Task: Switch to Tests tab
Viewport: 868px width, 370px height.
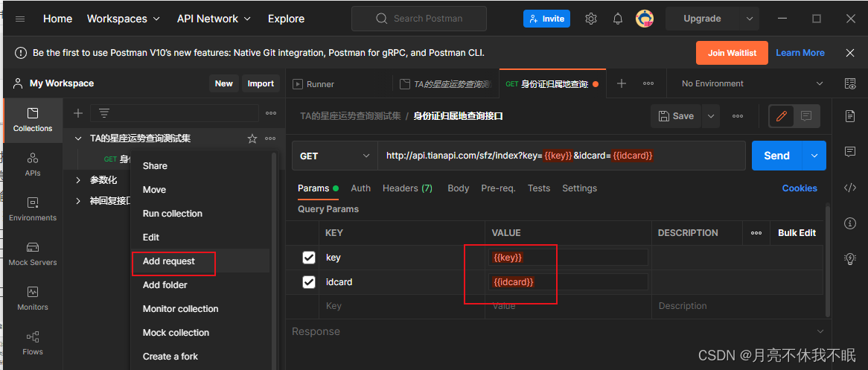Action: tap(539, 188)
